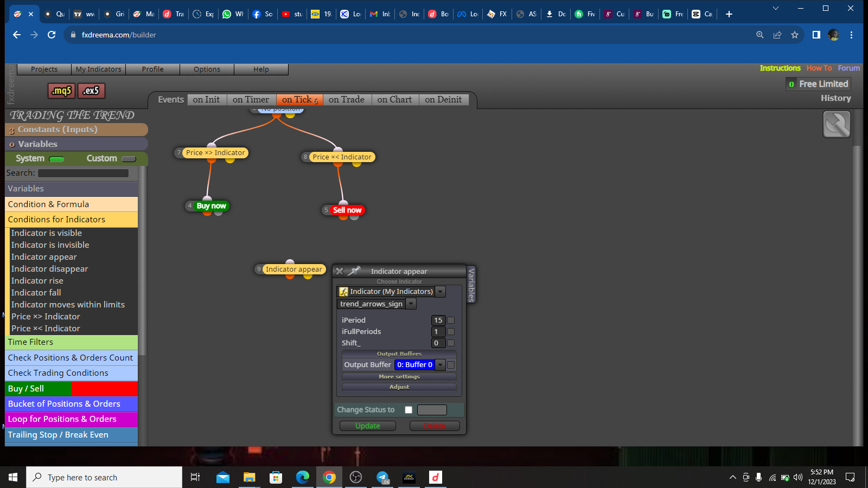Toggle the browser side panel icon

coord(816,35)
